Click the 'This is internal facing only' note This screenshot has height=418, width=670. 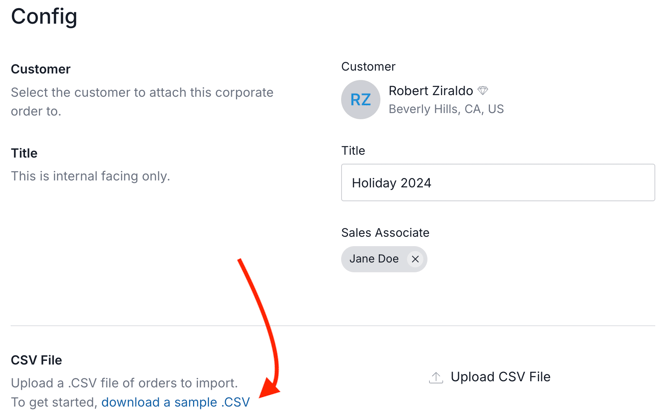click(x=90, y=176)
